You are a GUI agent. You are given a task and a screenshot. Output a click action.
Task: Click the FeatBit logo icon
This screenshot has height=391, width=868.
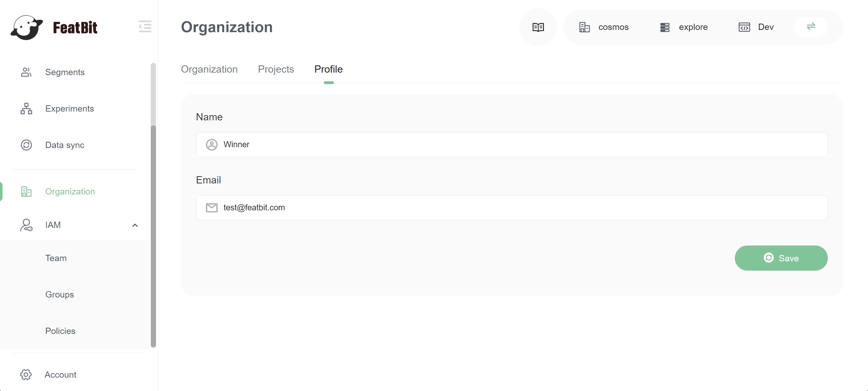[26, 27]
